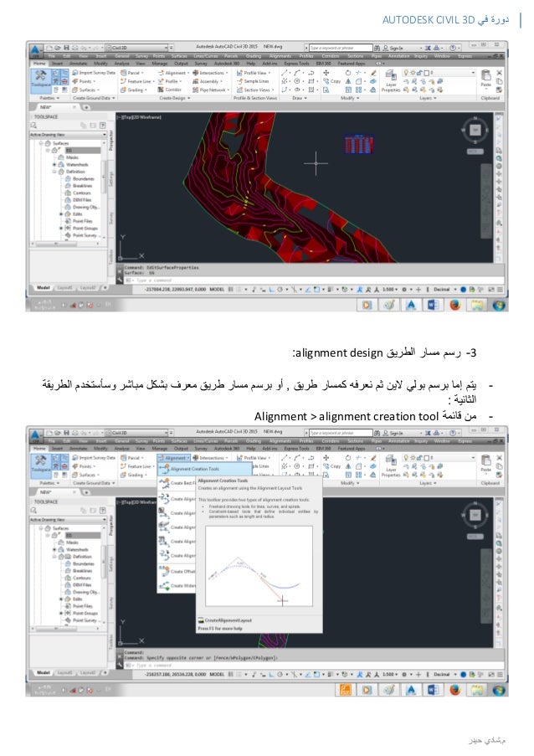Screen dimensions: 534x756
Task: Open Layer Properties in upper screenshot
Action: coord(391,80)
